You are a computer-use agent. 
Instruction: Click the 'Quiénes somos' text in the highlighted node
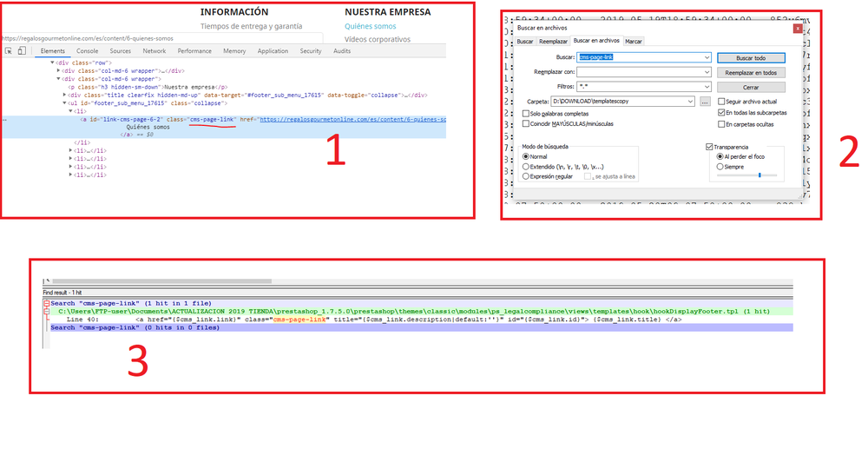(x=148, y=127)
